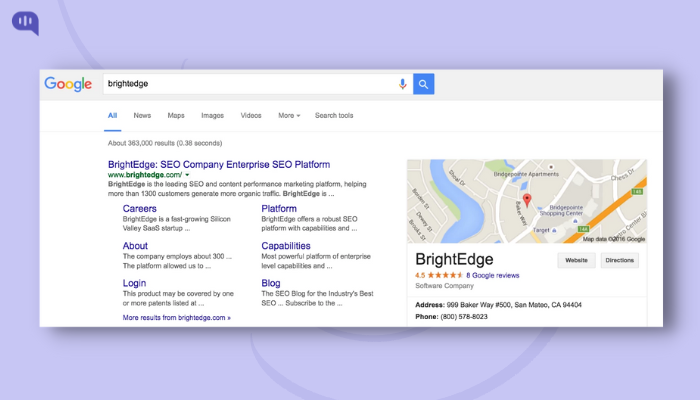Click the microphone voice search icon
Viewport: 700px width, 400px height.
(x=403, y=84)
